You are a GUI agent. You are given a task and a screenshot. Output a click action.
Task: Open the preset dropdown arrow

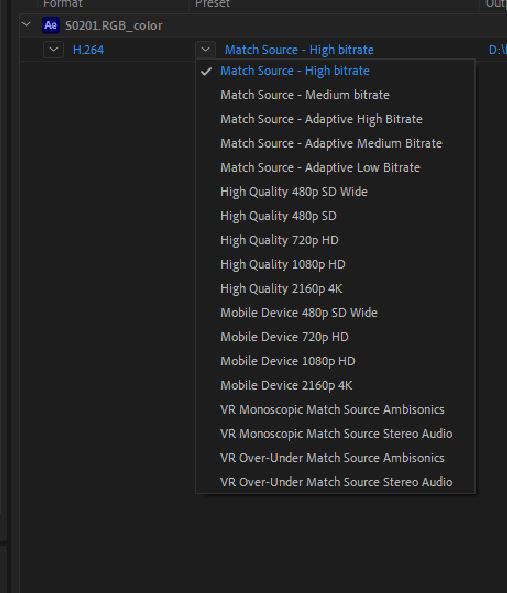(x=206, y=50)
